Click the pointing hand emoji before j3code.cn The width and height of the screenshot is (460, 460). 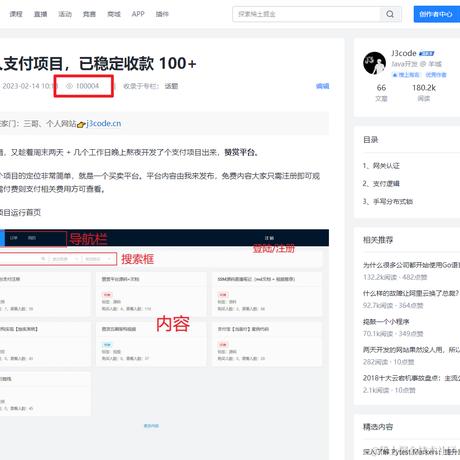pyautogui.click(x=81, y=124)
